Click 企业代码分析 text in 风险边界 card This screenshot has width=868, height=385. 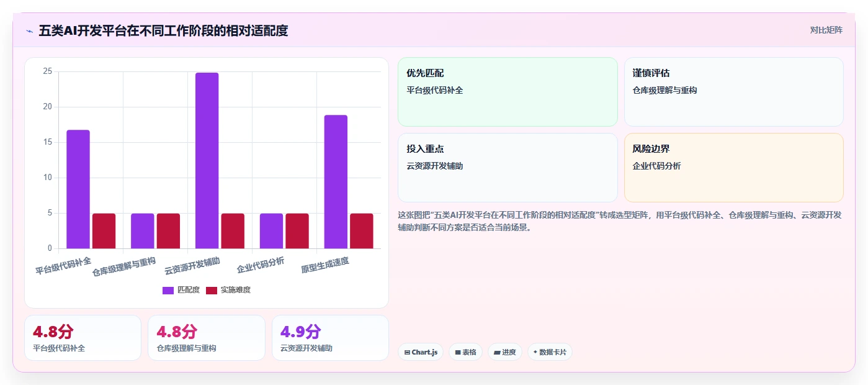(x=657, y=166)
